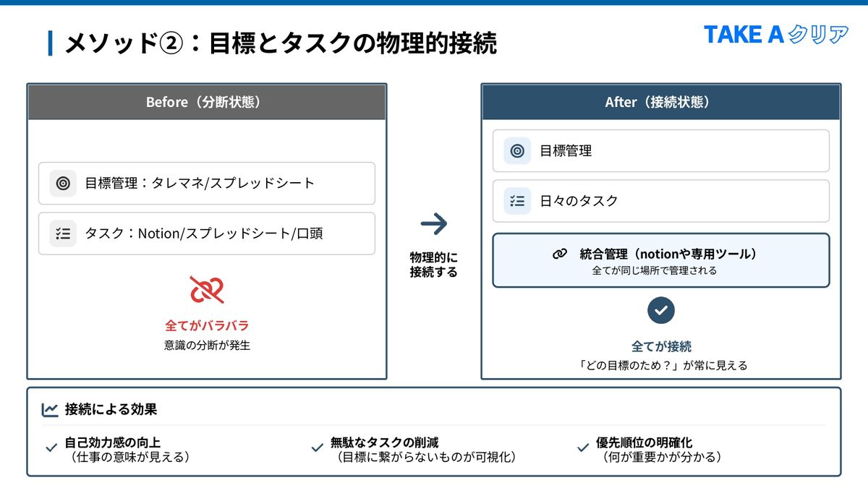The image size is (868, 488).
Task: Click the blue 全てが接続 text
Action: (661, 346)
